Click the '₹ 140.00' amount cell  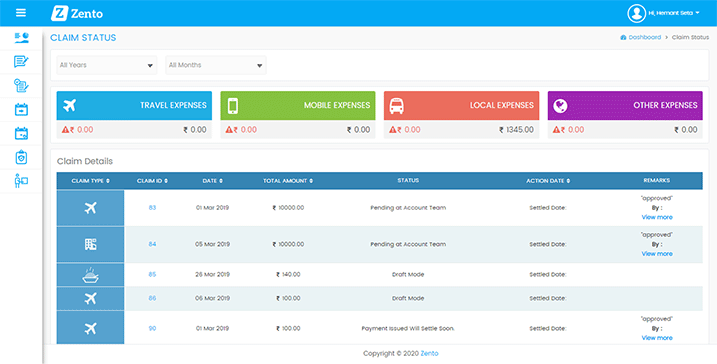point(288,274)
